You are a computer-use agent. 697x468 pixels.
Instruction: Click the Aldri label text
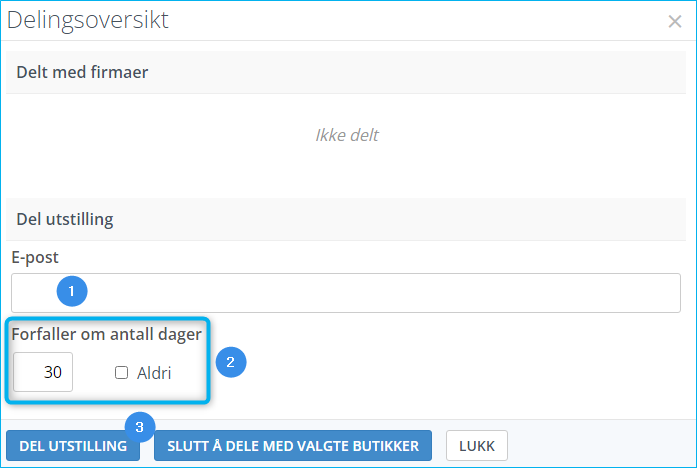pyautogui.click(x=154, y=373)
